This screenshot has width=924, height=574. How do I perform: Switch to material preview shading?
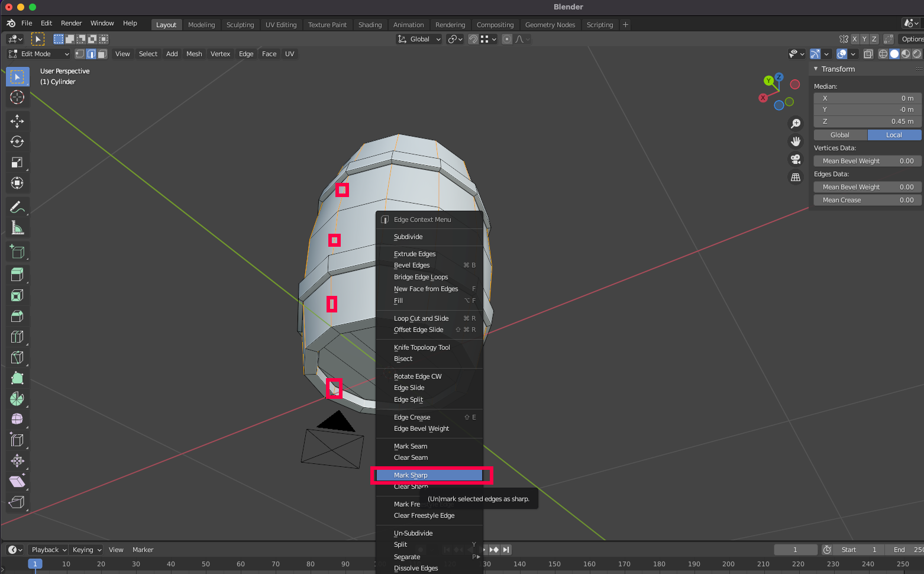point(906,54)
